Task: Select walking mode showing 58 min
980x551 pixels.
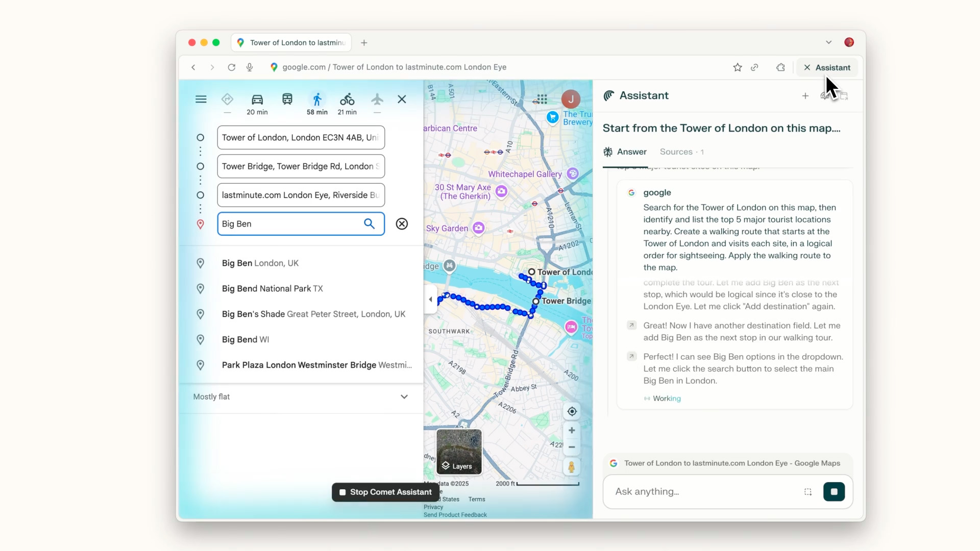Action: point(317,99)
